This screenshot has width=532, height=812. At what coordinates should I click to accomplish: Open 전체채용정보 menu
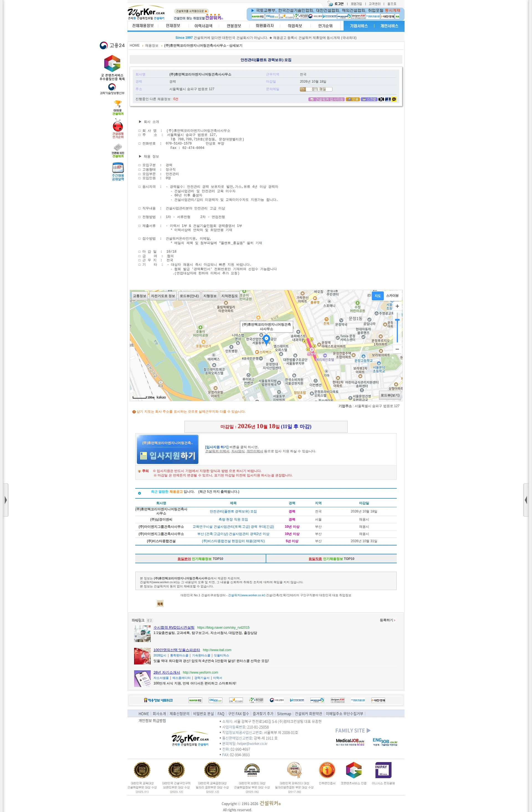pos(143,26)
